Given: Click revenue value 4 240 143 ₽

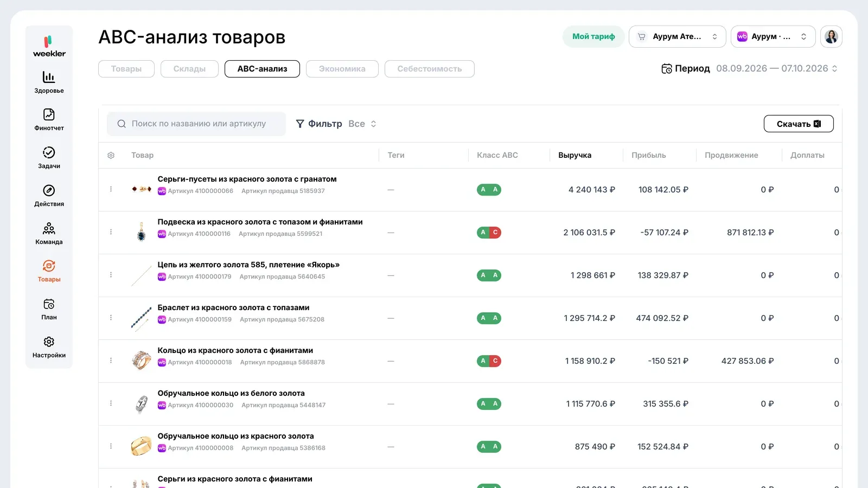Looking at the screenshot, I should tap(591, 190).
